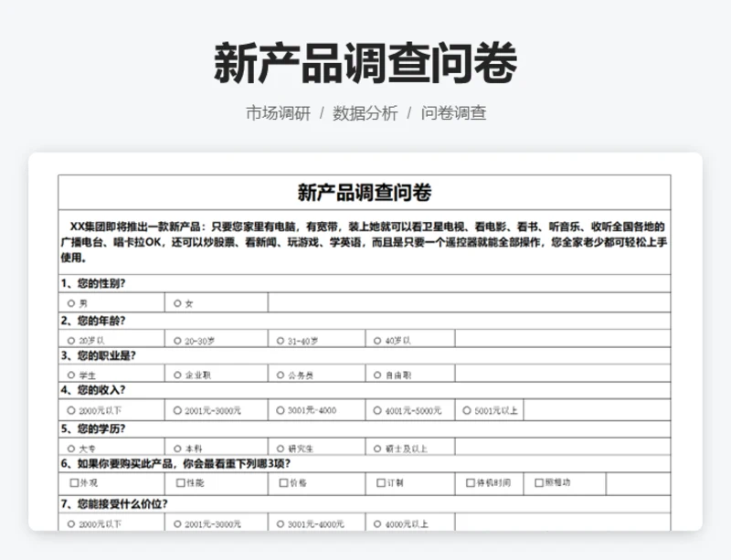Viewport: 731px width, 560px height.
Task: Click question text 5、您的学历?
Action: tap(93, 429)
